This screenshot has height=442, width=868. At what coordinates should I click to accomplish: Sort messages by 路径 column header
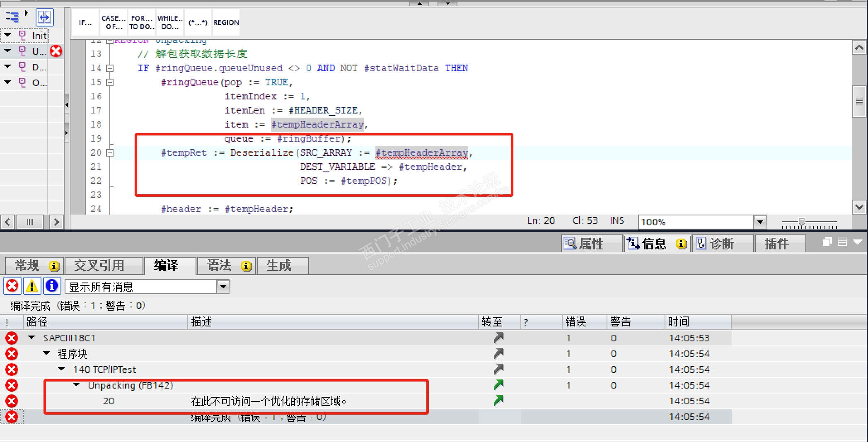[x=106, y=321]
